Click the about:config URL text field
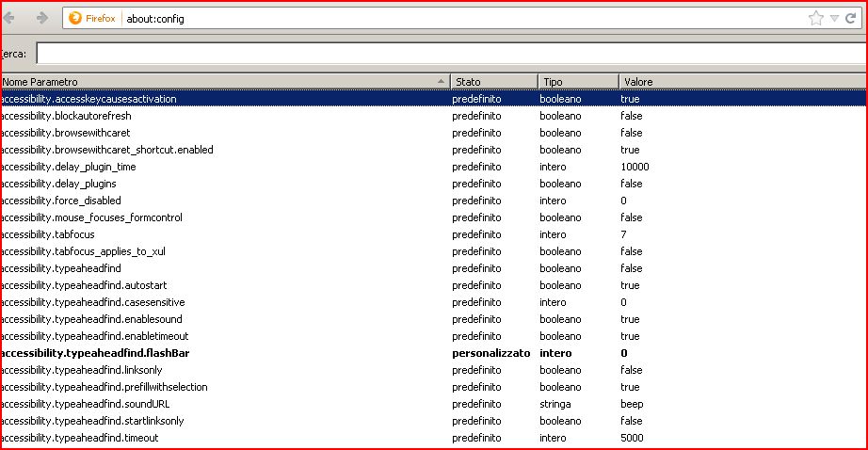This screenshot has height=450, width=868. [x=465, y=18]
